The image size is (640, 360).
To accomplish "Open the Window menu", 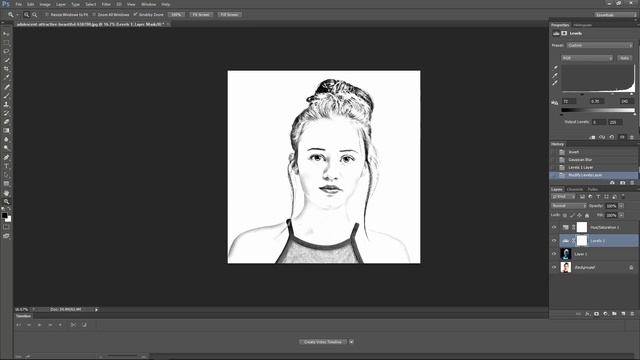I will tap(149, 4).
